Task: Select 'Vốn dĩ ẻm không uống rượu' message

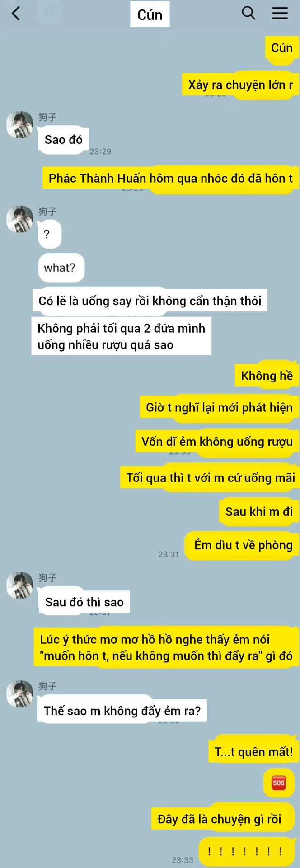Action: pyautogui.click(x=217, y=441)
